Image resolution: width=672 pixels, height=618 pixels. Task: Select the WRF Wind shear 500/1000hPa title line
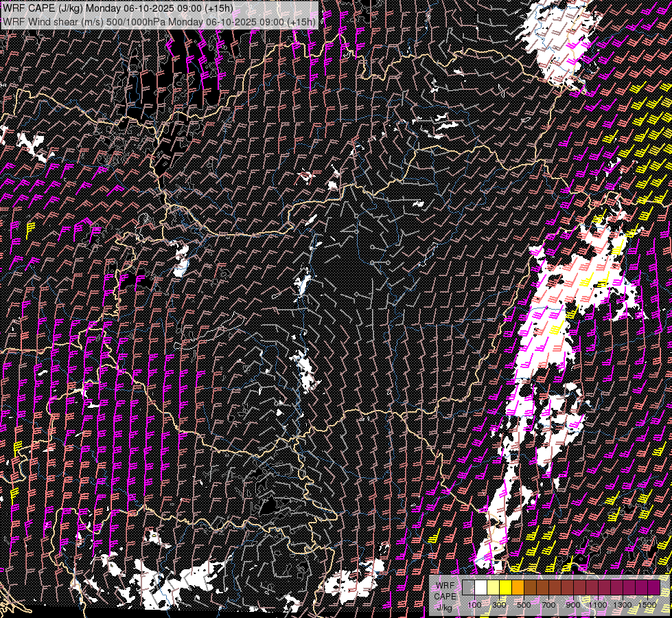pyautogui.click(x=159, y=21)
